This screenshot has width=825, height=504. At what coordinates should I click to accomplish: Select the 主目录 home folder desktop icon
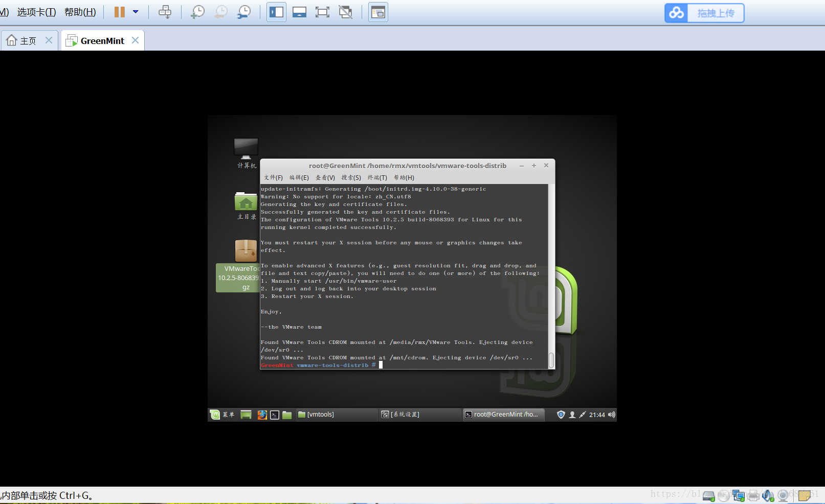(x=246, y=205)
